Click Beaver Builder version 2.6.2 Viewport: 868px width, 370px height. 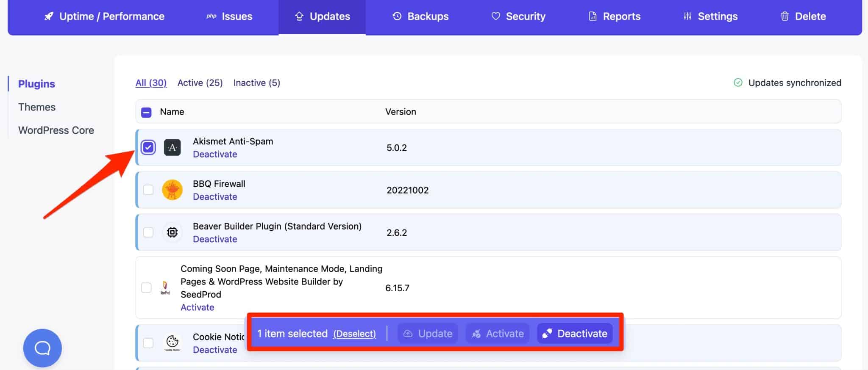tap(397, 232)
